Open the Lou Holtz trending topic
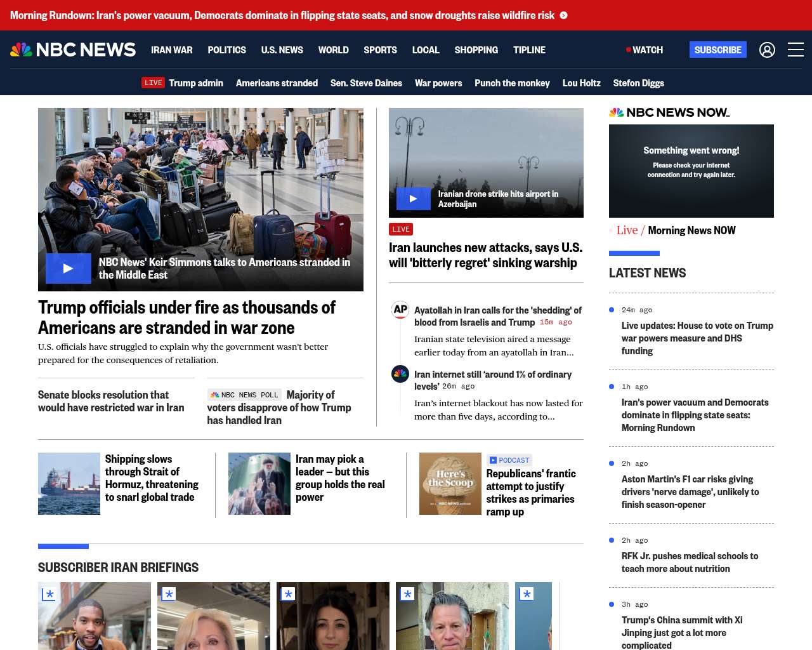Image resolution: width=812 pixels, height=650 pixels. [x=582, y=83]
